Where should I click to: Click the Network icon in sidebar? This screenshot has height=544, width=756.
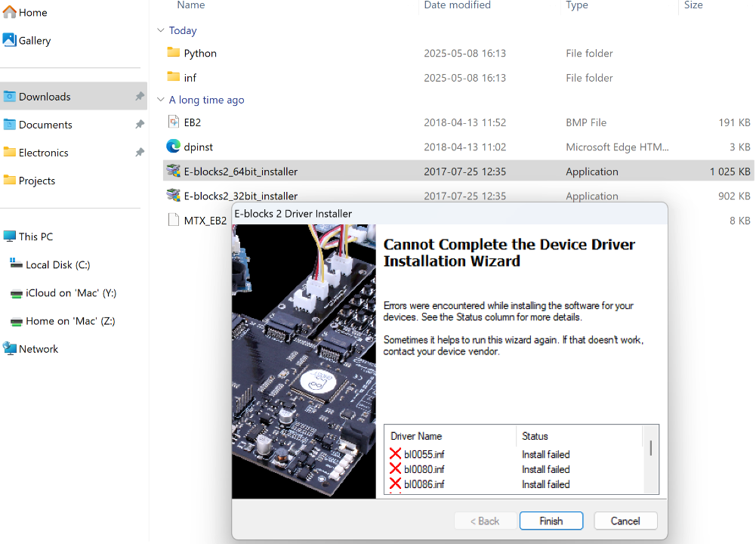[x=10, y=348]
